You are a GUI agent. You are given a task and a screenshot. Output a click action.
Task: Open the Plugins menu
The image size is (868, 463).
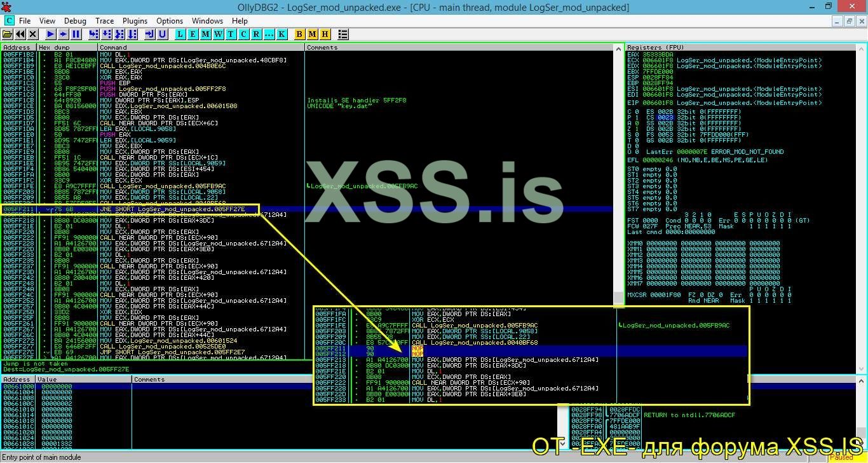click(135, 21)
